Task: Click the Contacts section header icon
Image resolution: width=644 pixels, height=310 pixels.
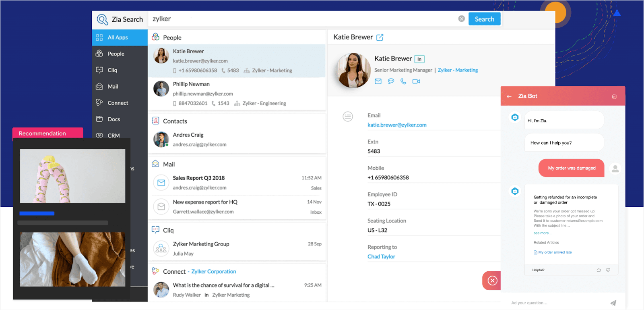Action: (x=155, y=121)
